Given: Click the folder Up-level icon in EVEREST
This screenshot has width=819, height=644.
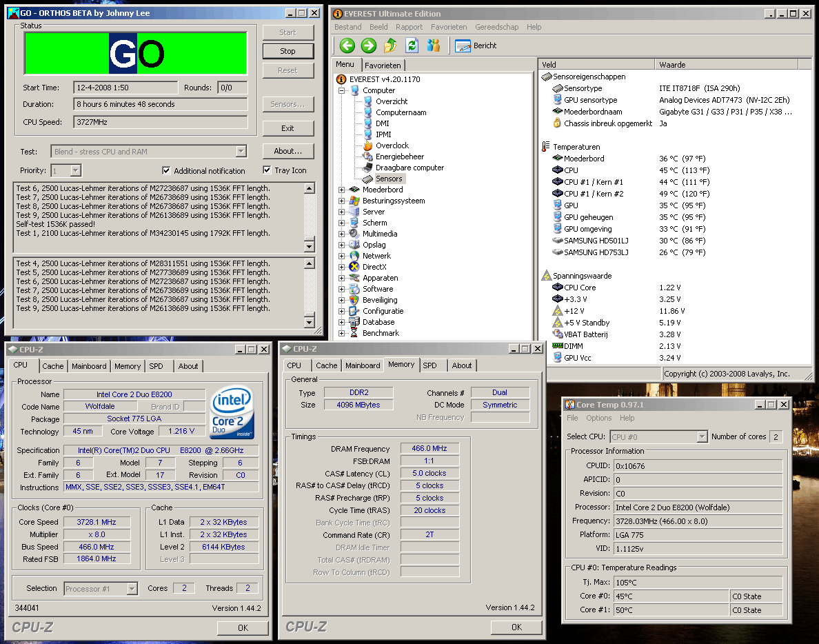Looking at the screenshot, I should point(390,46).
